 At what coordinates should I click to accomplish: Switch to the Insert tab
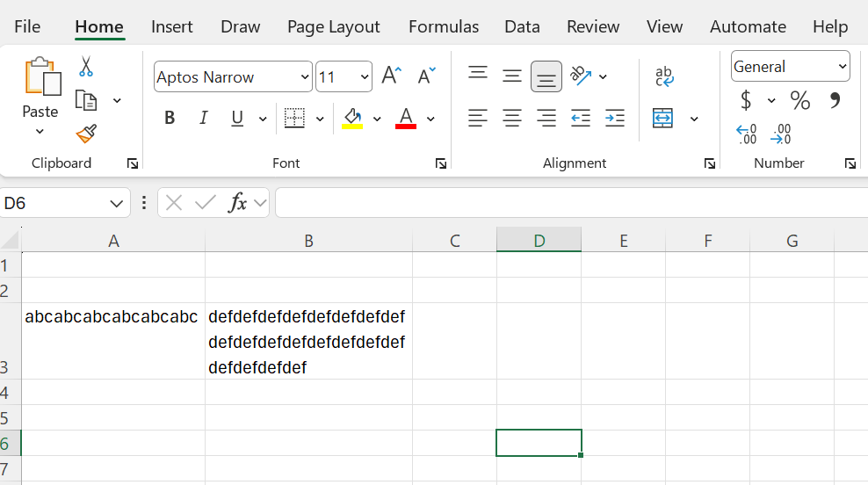[x=171, y=26]
